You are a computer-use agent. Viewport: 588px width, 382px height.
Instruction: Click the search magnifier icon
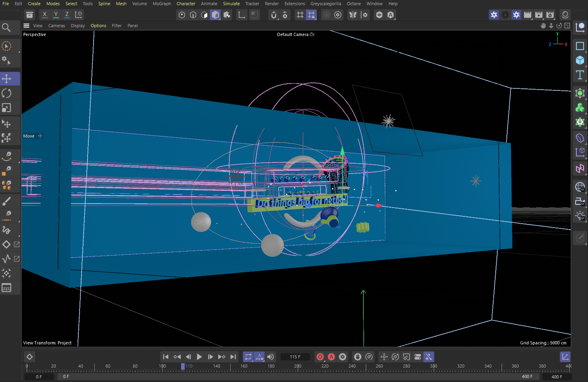pyautogui.click(x=6, y=28)
